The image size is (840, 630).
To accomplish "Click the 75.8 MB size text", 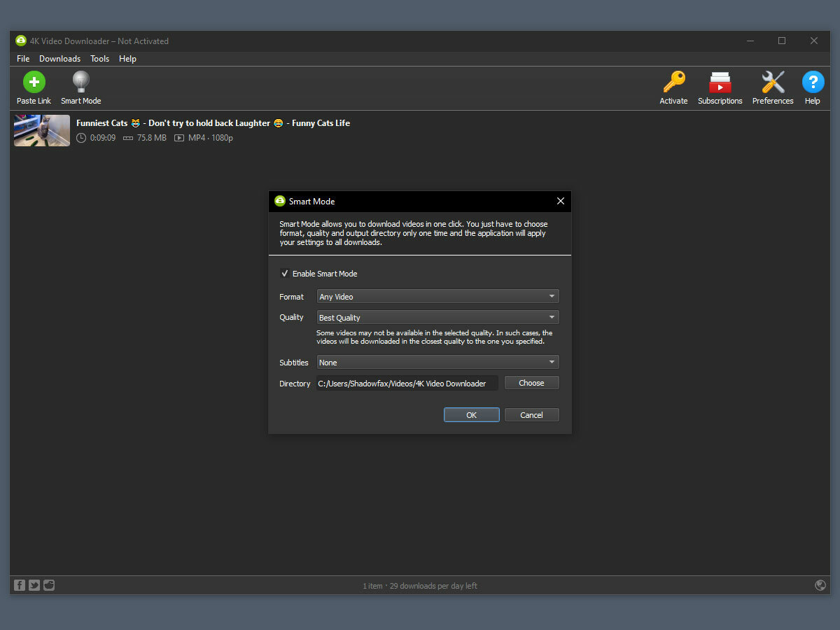I will coord(152,138).
